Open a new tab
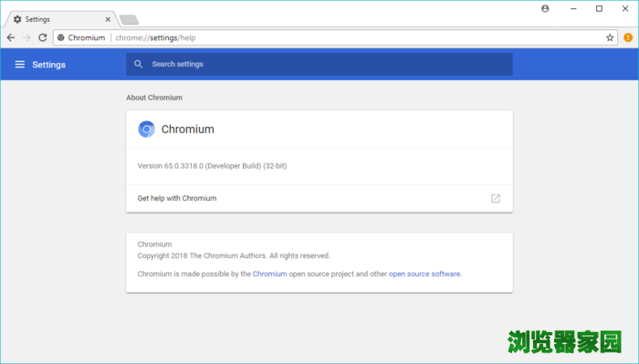Screen dimensions: 639x364 [130, 19]
